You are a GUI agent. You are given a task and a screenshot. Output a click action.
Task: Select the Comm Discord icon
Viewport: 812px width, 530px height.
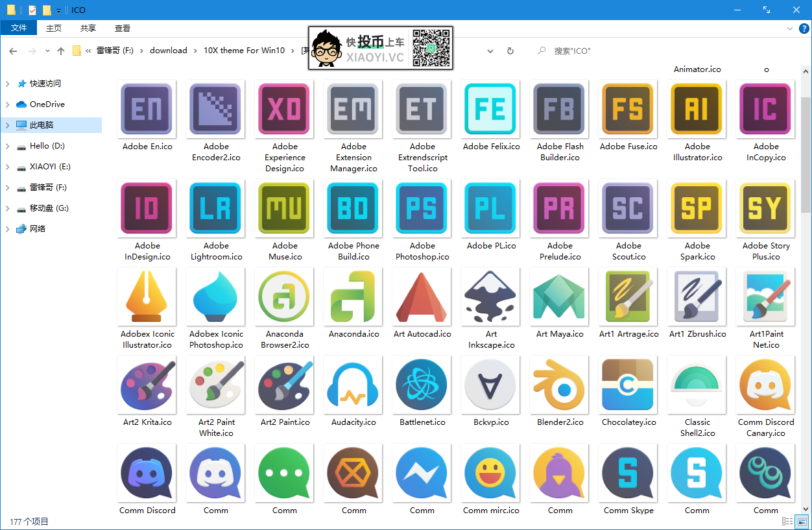pos(147,473)
